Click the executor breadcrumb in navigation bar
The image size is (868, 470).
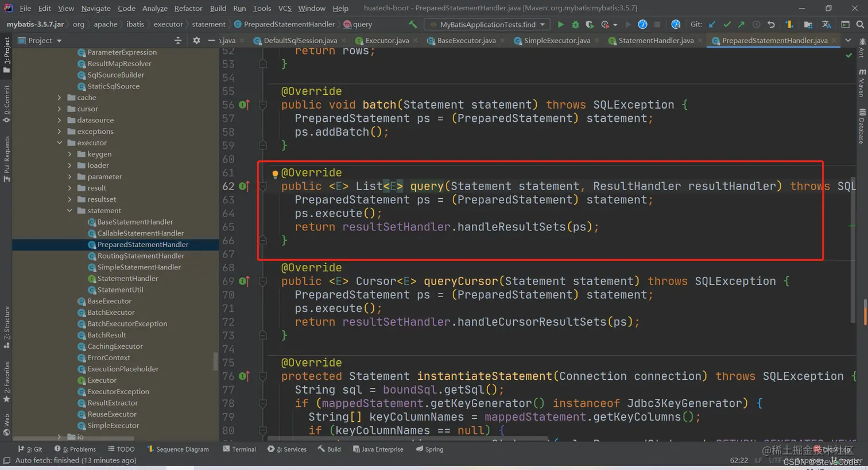click(x=168, y=24)
